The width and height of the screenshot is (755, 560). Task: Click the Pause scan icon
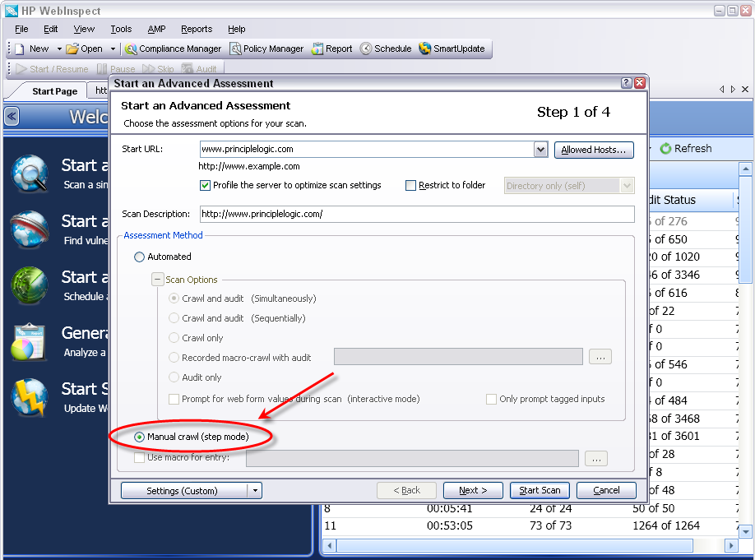tap(102, 69)
